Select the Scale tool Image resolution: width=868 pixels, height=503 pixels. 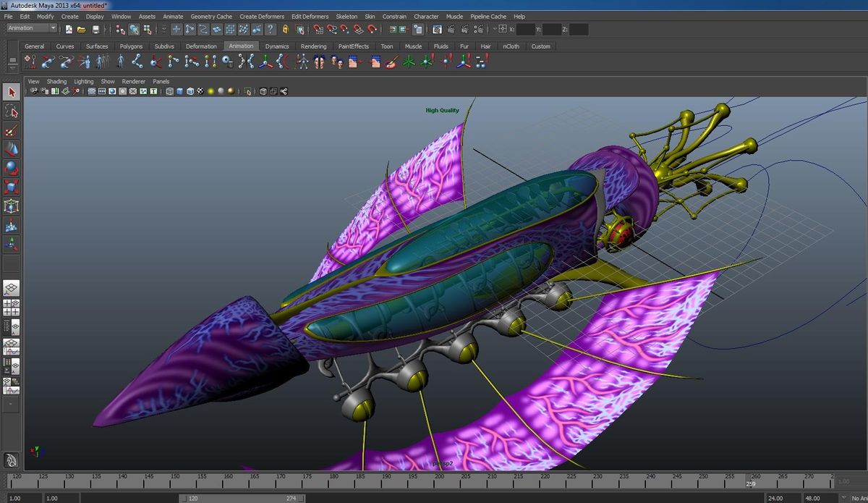click(10, 187)
